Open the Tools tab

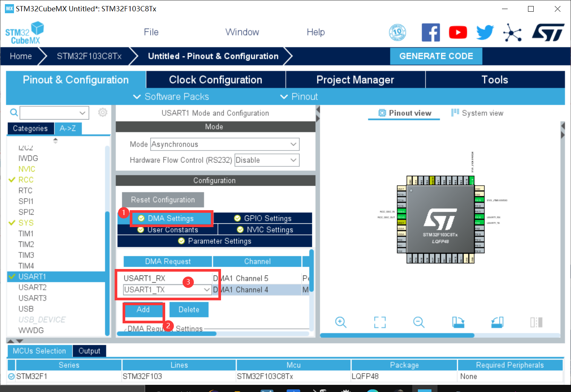coord(495,80)
